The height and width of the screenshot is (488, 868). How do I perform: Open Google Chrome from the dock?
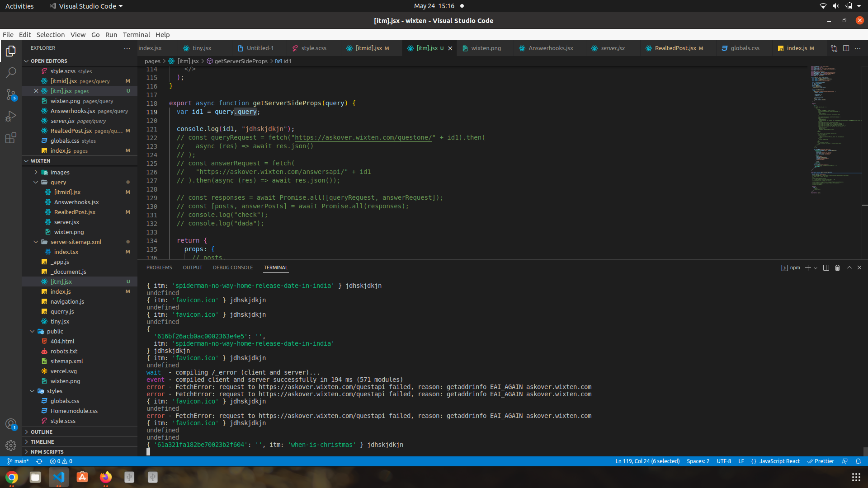coord(12,477)
